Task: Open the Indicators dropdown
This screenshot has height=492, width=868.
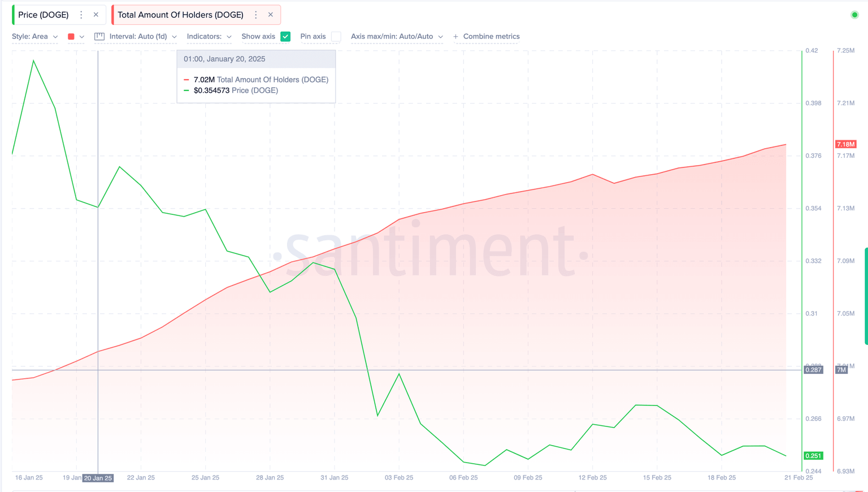Action: click(x=209, y=36)
